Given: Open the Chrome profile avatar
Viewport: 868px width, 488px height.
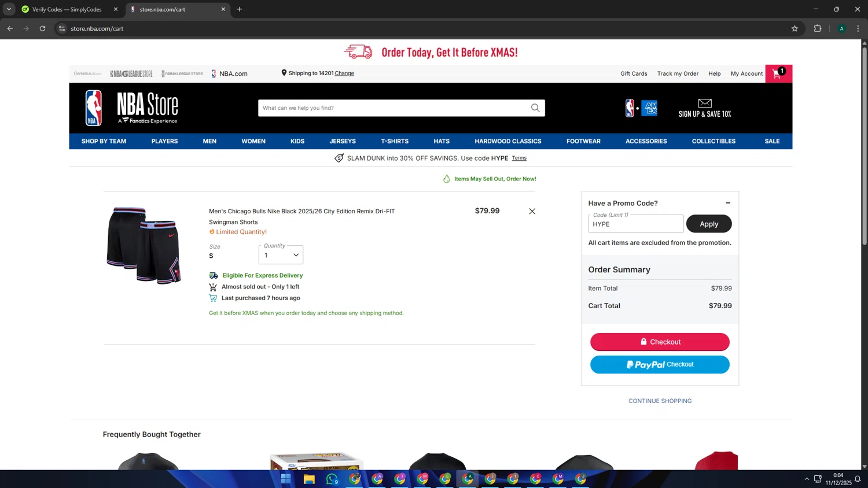Looking at the screenshot, I should pyautogui.click(x=842, y=28).
